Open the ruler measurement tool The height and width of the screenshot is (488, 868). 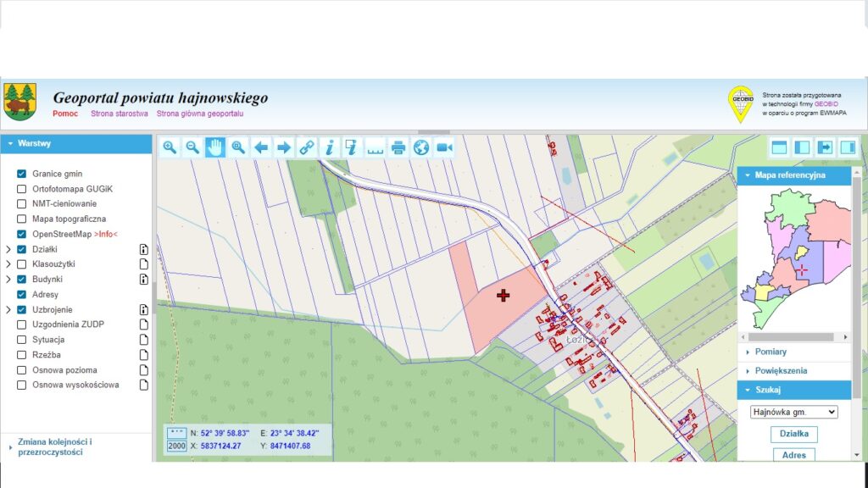click(x=376, y=147)
